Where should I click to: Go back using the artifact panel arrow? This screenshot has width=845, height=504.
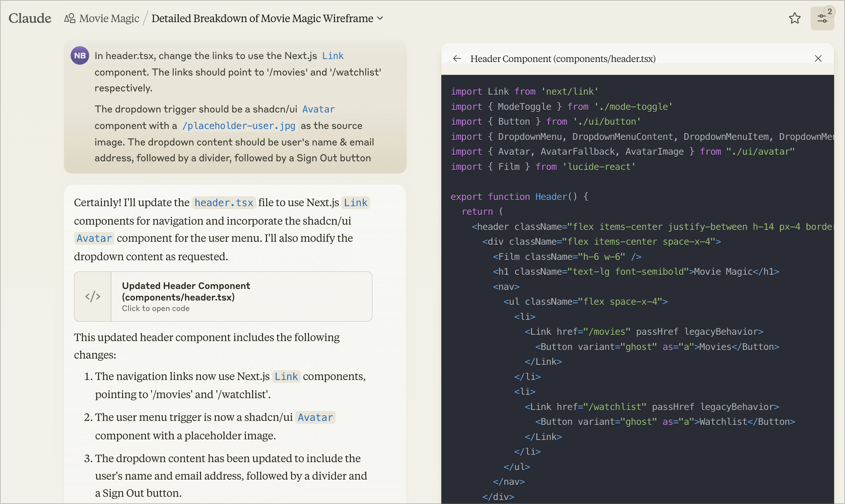[457, 59]
